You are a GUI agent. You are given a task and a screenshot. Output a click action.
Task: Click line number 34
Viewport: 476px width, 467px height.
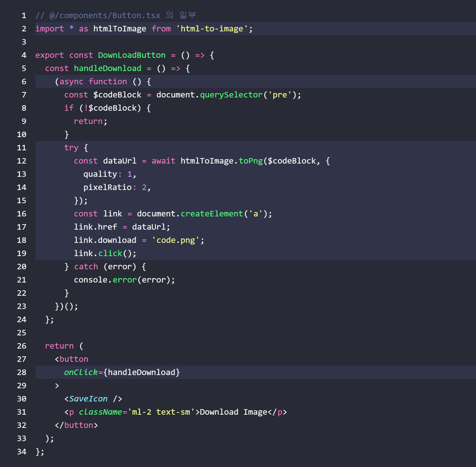pyautogui.click(x=22, y=452)
